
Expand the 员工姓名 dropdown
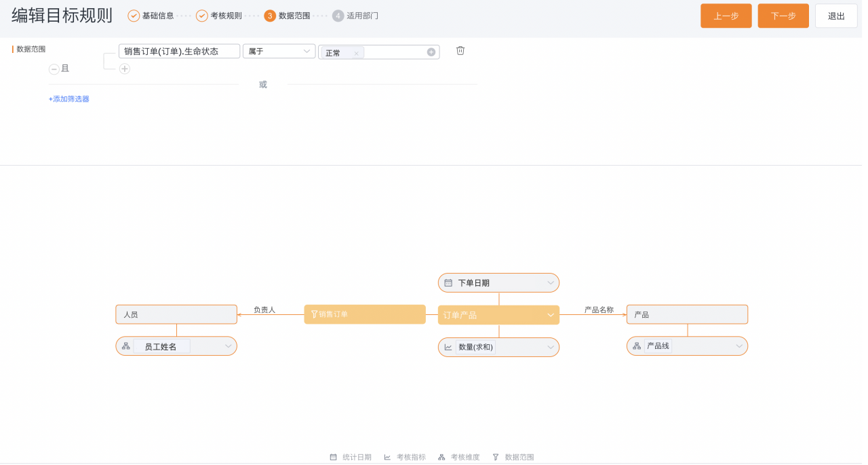click(x=229, y=346)
